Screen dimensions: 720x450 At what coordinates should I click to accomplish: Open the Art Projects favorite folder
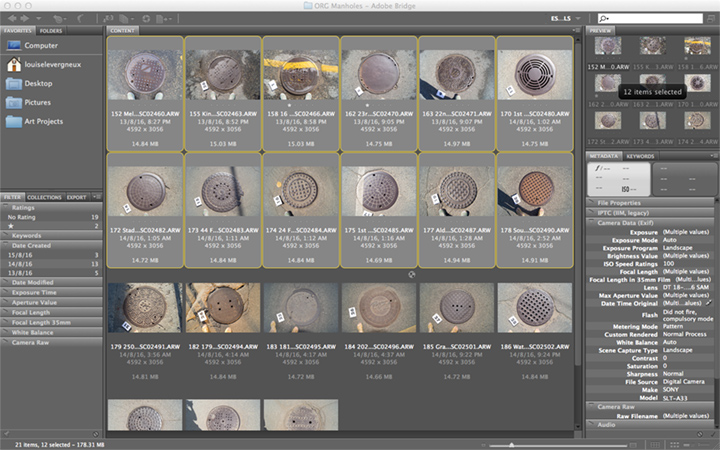click(34, 121)
